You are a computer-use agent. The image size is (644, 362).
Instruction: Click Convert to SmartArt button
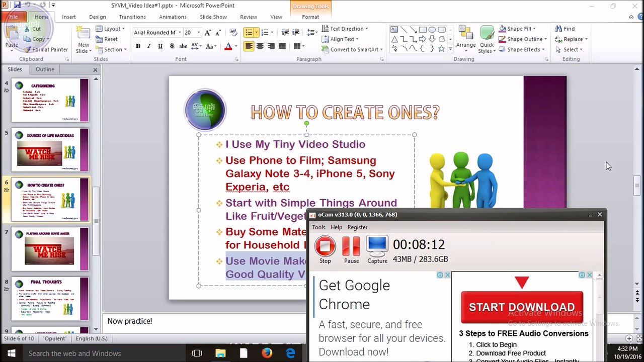[352, 50]
